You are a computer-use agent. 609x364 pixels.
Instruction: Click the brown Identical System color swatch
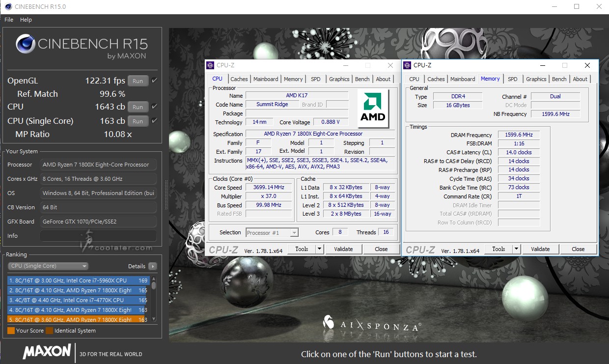49,331
